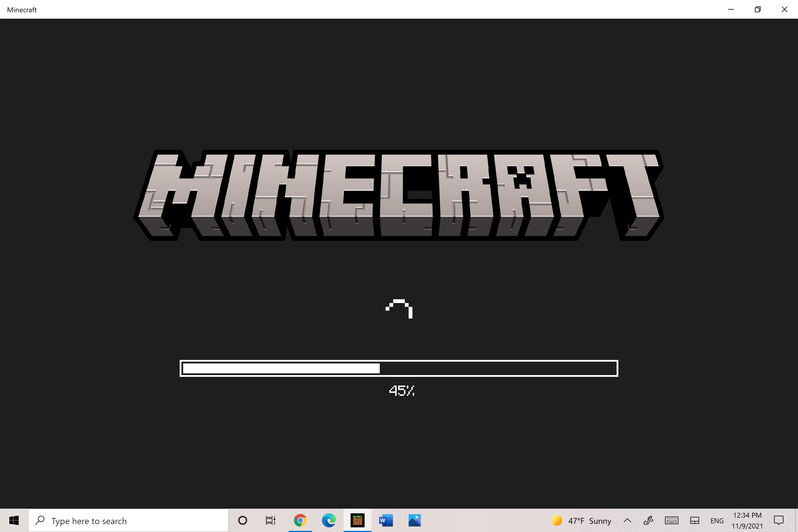Switch input language via ENG indicator
Screen dimensions: 798x532
[x=717, y=520]
